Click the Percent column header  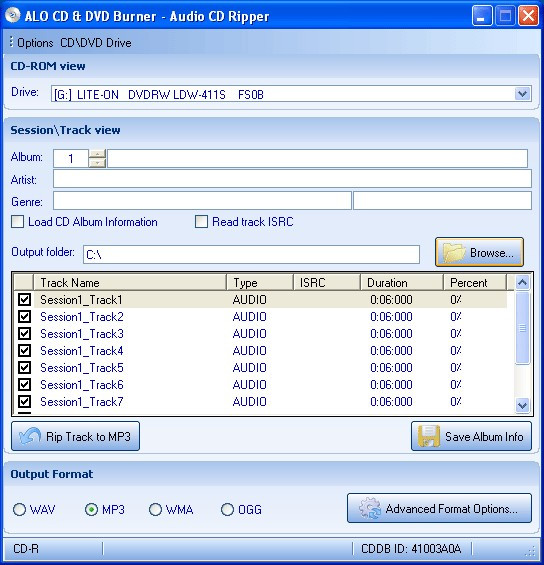pyautogui.click(x=475, y=282)
